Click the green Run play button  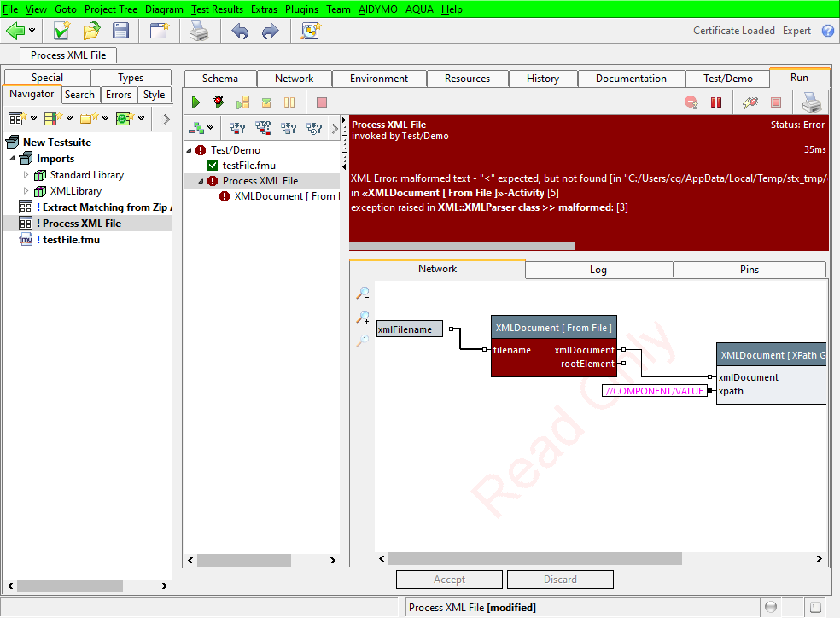[195, 102]
